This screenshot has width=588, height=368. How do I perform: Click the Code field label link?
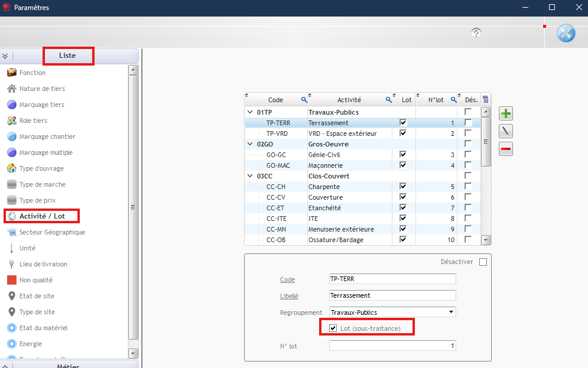tap(287, 279)
